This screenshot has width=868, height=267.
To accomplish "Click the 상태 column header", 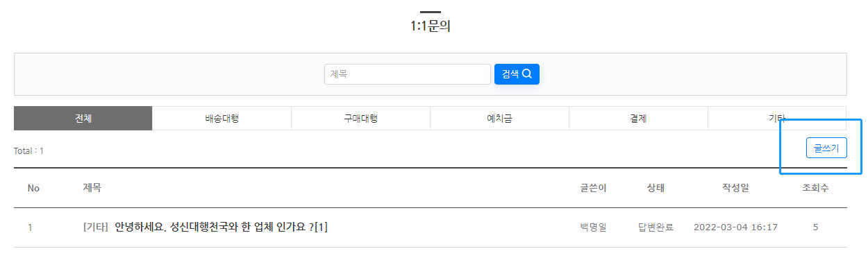I will 656,188.
